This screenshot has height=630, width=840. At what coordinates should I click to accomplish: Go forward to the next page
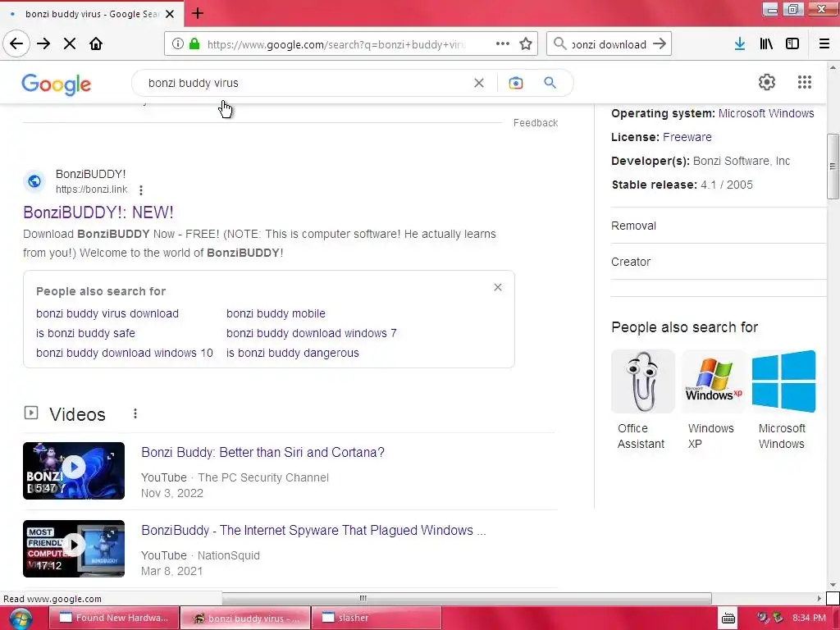click(x=43, y=43)
